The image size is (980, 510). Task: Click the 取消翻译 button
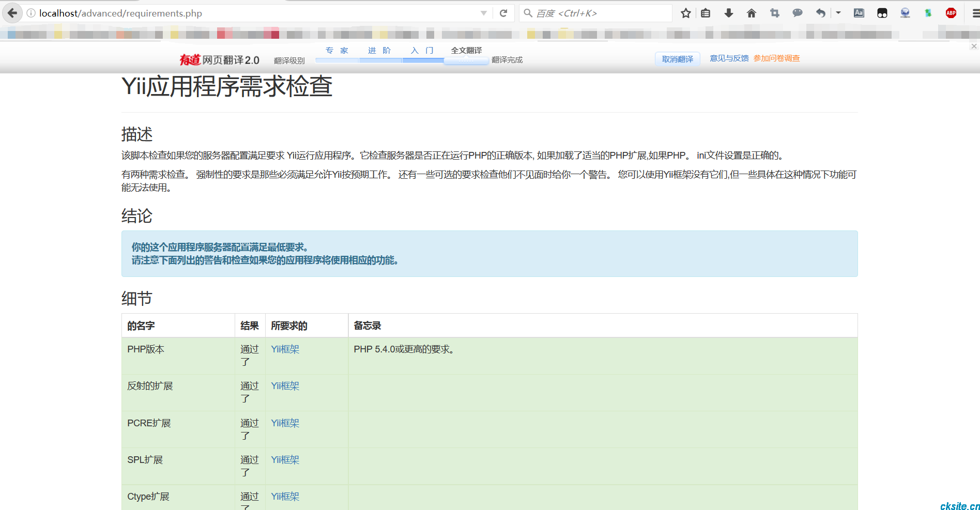click(x=678, y=59)
